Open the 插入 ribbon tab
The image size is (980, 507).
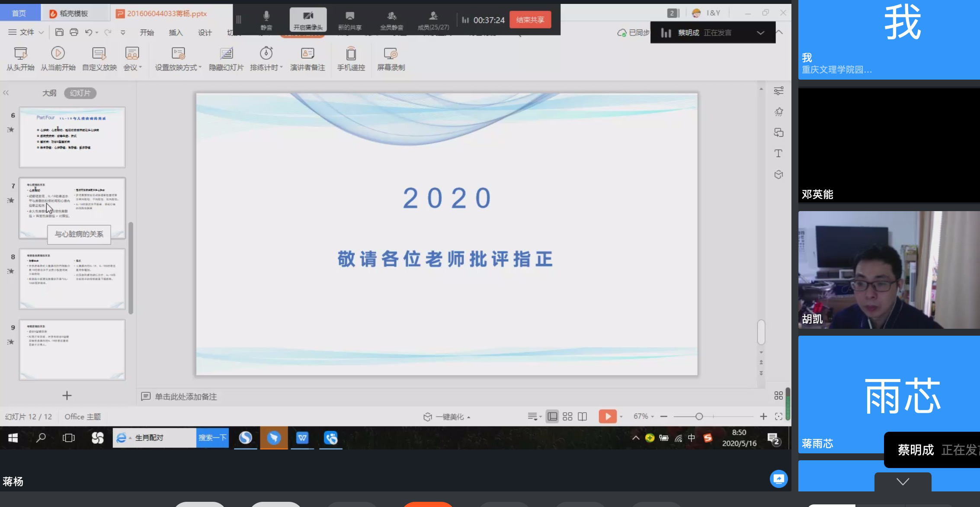click(x=176, y=32)
